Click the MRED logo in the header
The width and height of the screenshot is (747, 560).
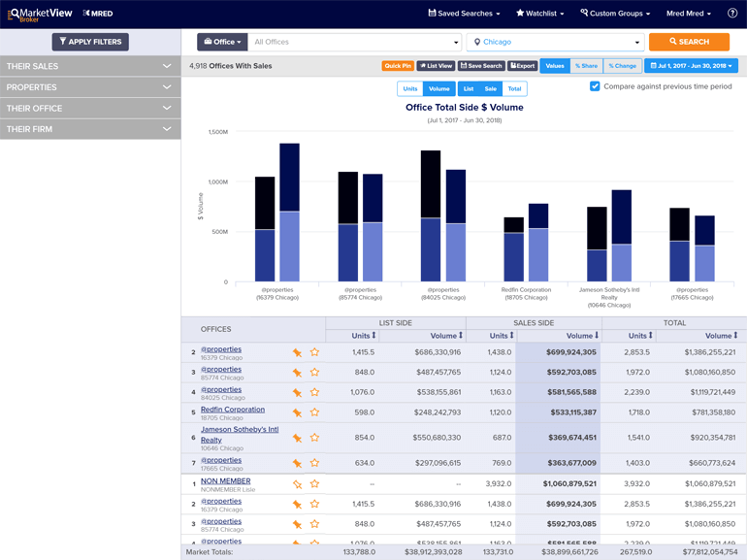coord(98,14)
